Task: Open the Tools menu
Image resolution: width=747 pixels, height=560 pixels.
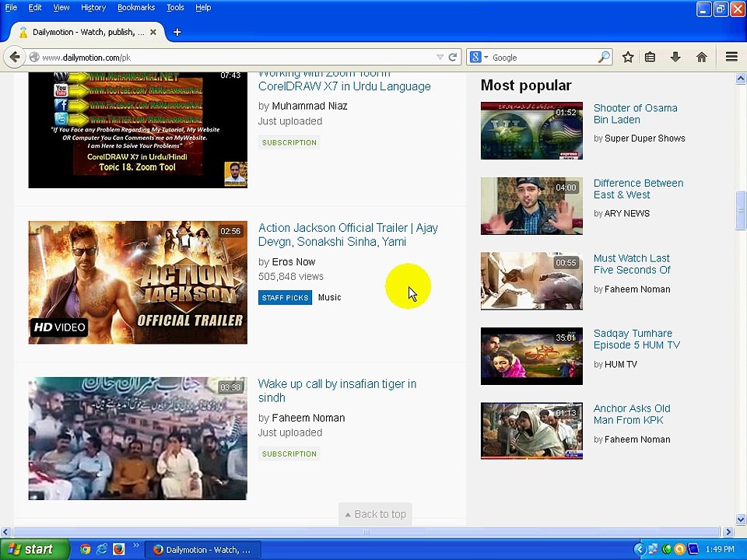Action: click(175, 8)
